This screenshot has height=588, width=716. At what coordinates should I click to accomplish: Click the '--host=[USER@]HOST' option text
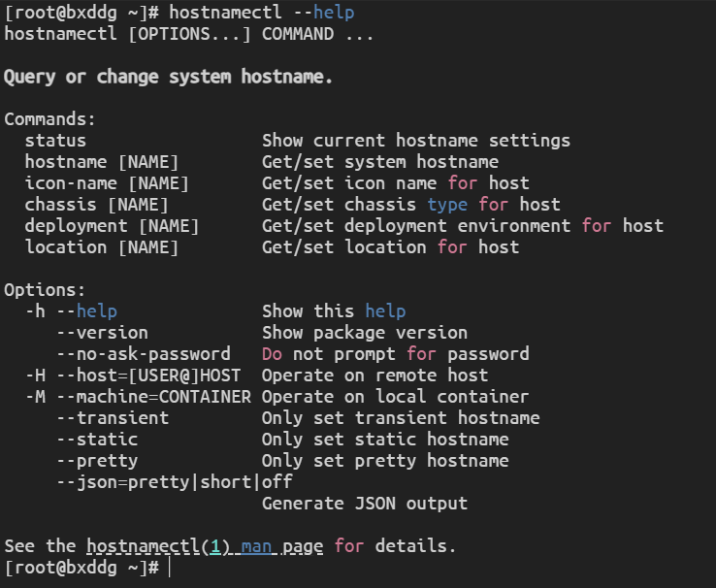tap(148, 376)
